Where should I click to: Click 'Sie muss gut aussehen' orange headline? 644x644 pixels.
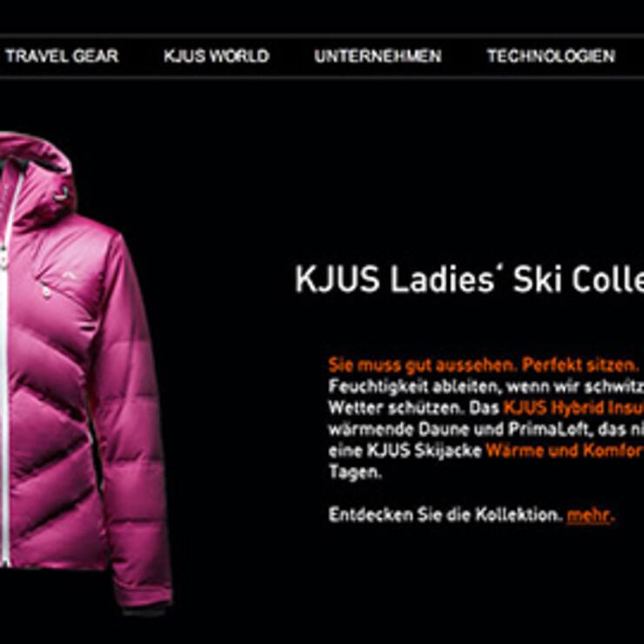421,366
